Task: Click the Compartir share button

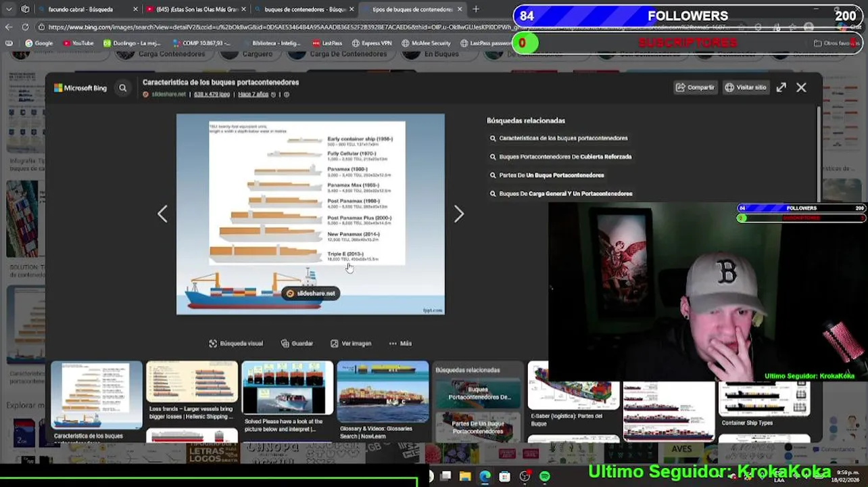Action: point(695,87)
